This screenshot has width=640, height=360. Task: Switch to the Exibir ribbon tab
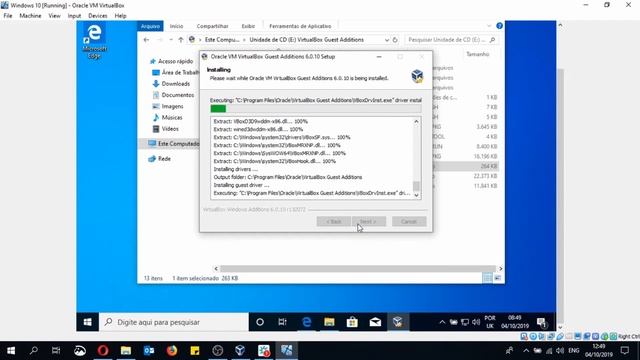click(248, 26)
